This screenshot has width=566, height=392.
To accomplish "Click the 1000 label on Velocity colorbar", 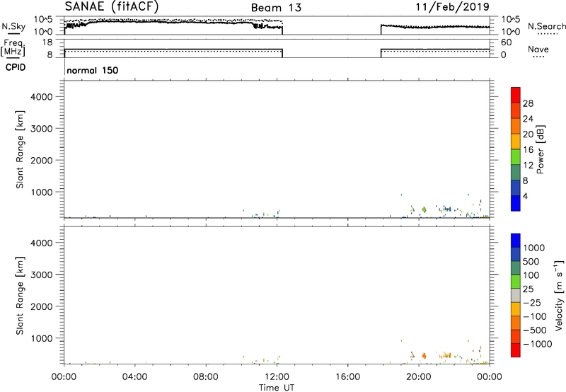I will [534, 248].
